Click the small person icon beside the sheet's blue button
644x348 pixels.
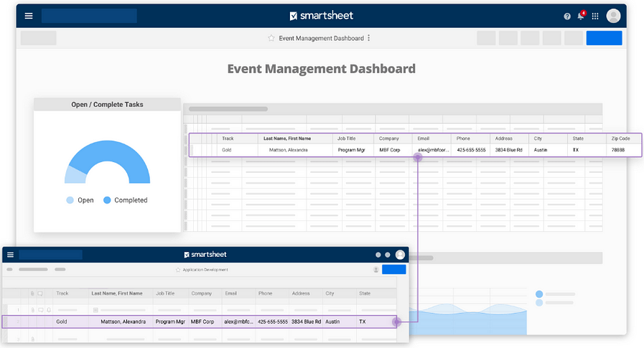tap(375, 270)
